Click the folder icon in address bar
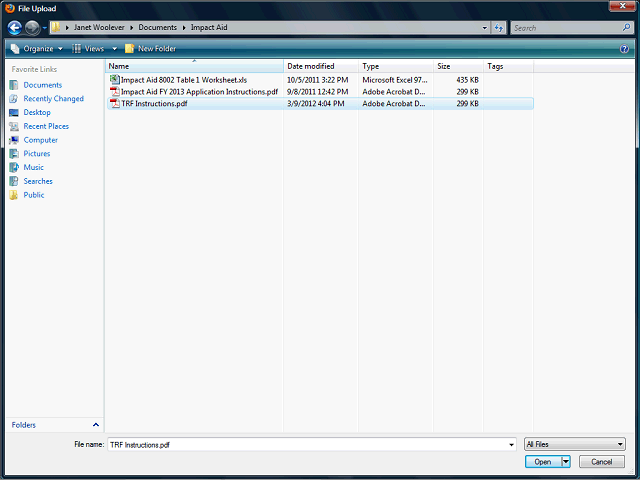This screenshot has height=480, width=640. [56, 27]
